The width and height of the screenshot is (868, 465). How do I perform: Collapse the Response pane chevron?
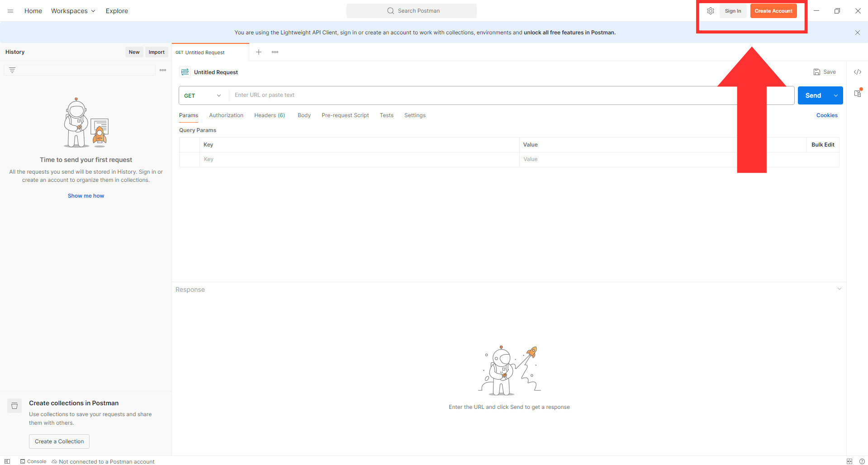[x=839, y=289]
